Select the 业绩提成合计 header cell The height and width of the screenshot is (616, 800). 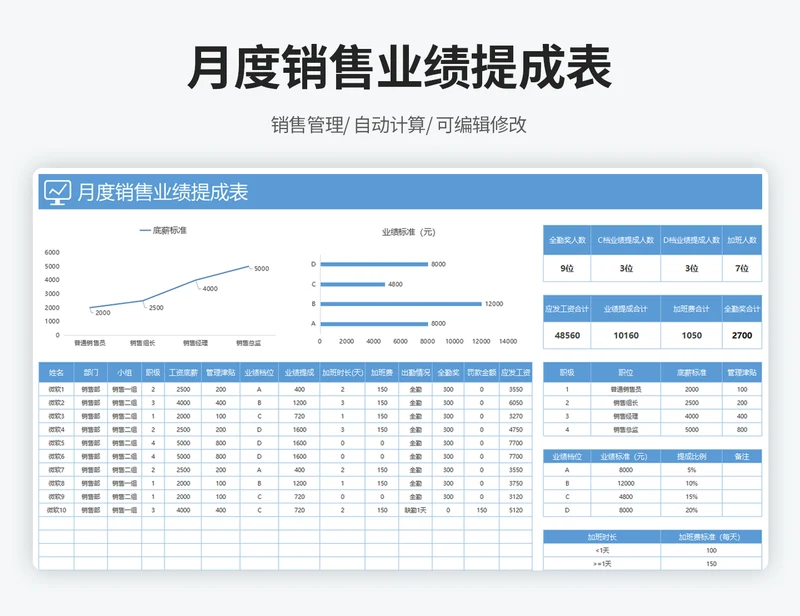point(626,309)
